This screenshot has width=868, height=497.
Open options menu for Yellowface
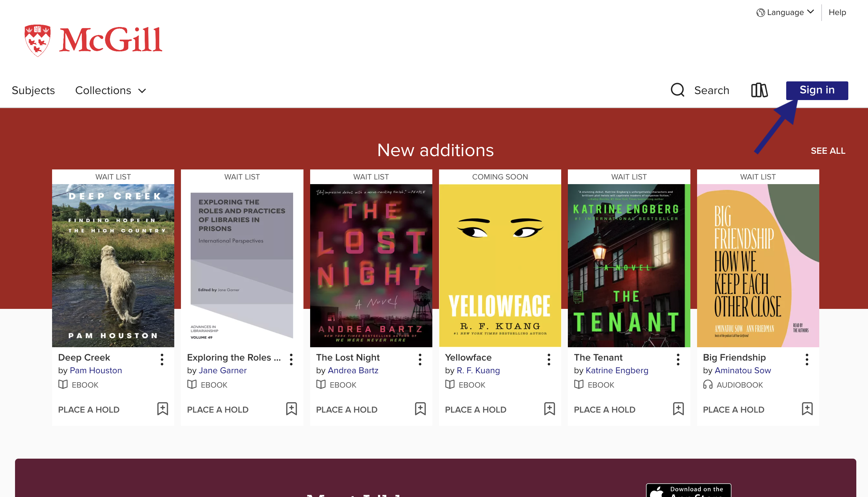coord(549,360)
